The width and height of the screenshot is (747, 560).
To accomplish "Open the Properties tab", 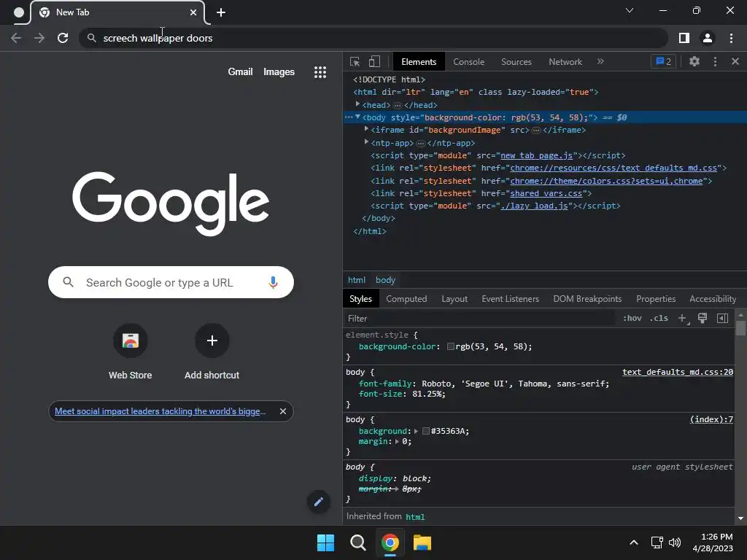I will click(656, 299).
